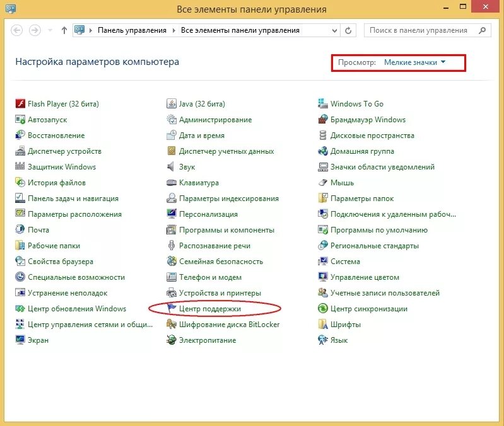Go forward with the Forward arrow
The height and width of the screenshot is (426, 504).
[35, 30]
